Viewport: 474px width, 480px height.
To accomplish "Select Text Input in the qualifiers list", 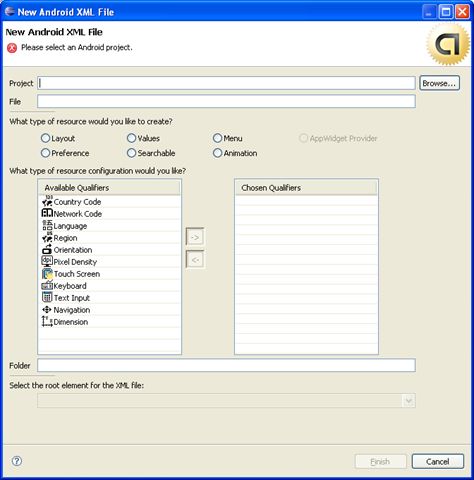I will [110, 298].
